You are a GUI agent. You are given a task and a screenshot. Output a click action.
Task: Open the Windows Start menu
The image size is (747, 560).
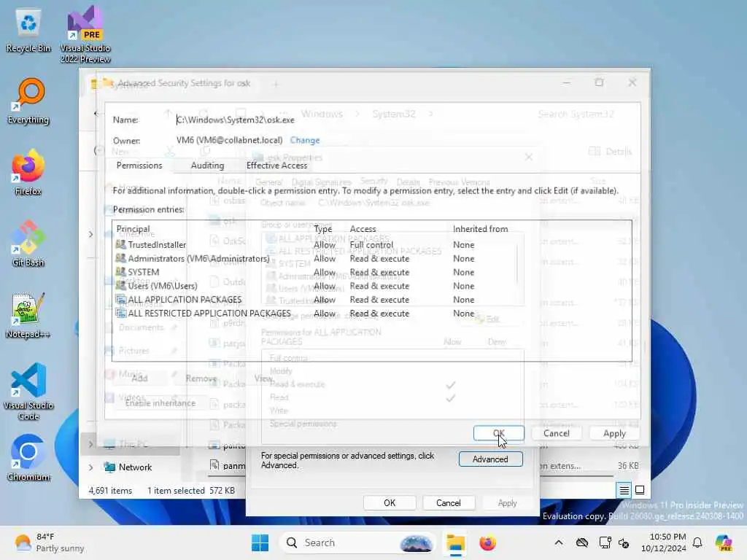(x=260, y=542)
